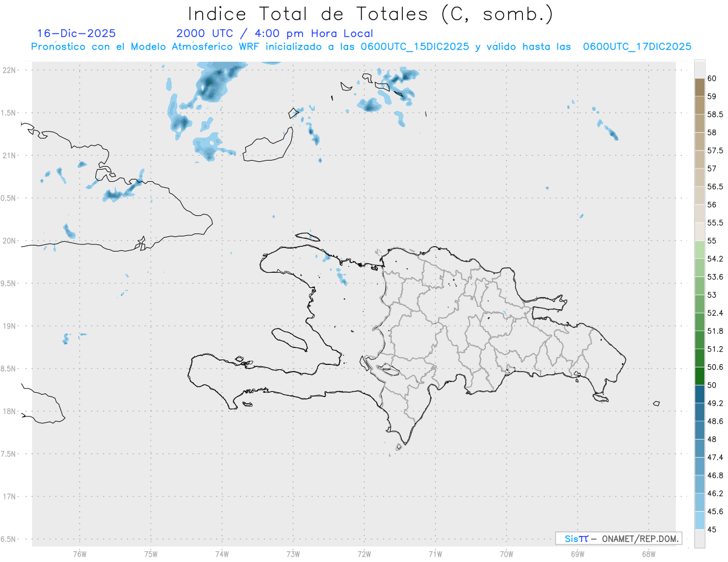This screenshot has width=728, height=562.
Task: Click the '46.8' colorbar value
Action: point(715,475)
